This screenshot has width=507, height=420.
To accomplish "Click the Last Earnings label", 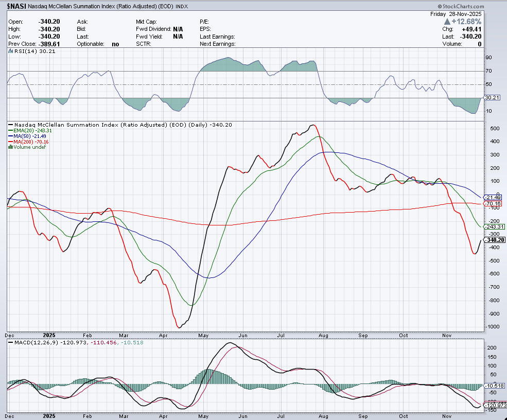I will click(x=217, y=37).
